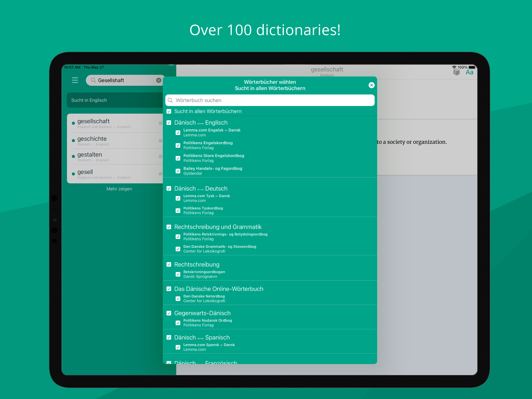Play audio for geschichte entry
The image size is (532, 399).
pyautogui.click(x=160, y=140)
